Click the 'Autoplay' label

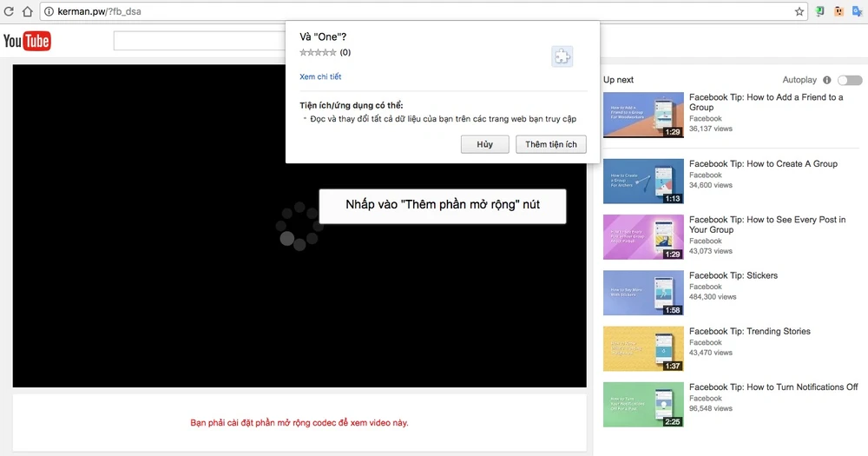[x=799, y=80]
